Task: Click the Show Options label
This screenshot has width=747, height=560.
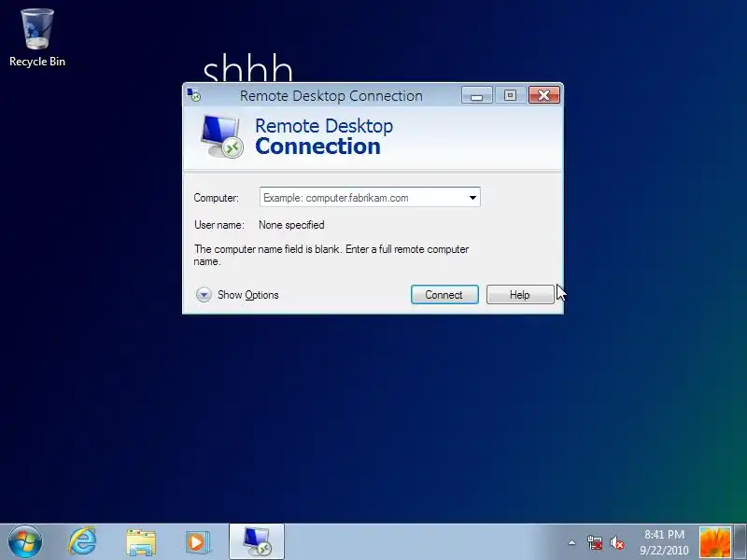Action: tap(248, 295)
